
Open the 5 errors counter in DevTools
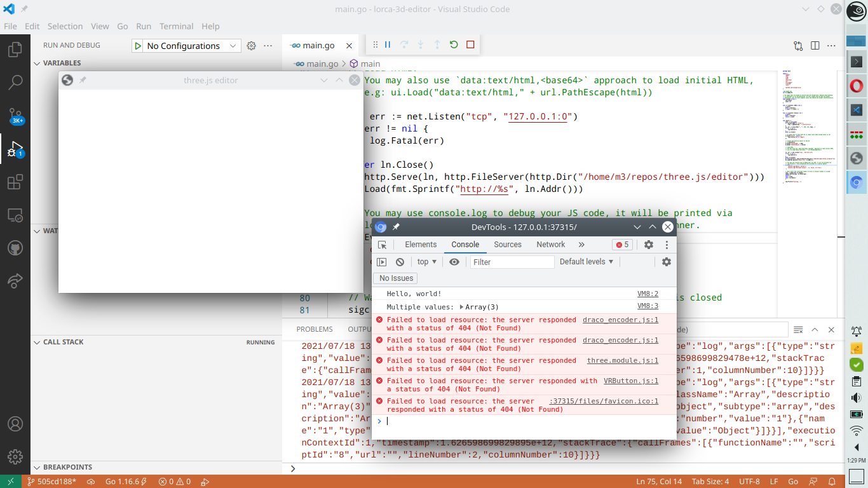[x=622, y=245]
